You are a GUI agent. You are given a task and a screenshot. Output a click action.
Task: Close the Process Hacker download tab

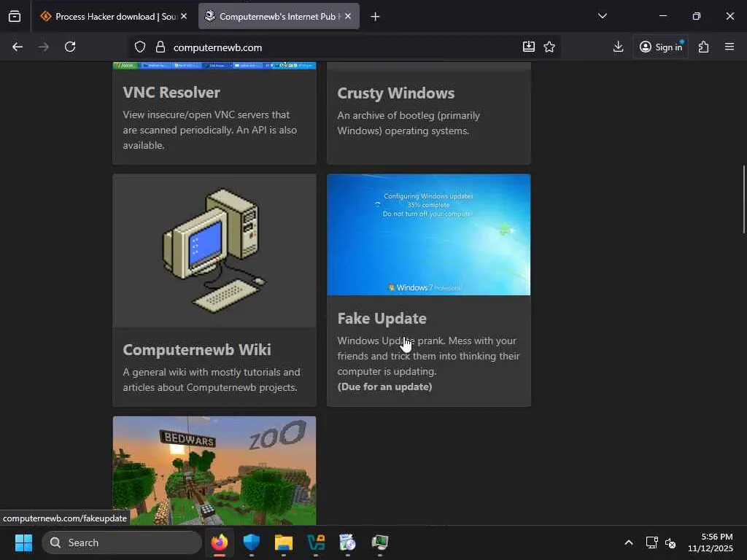pyautogui.click(x=184, y=16)
